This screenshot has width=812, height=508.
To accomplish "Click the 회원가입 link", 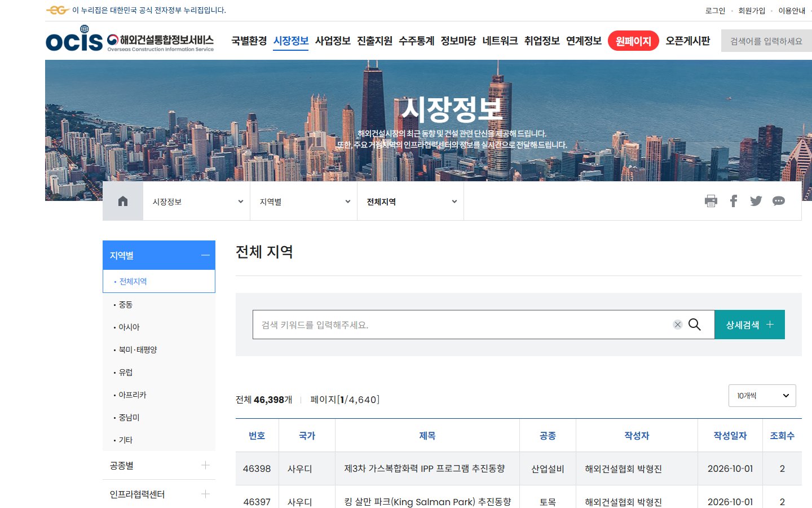I will coord(752,11).
